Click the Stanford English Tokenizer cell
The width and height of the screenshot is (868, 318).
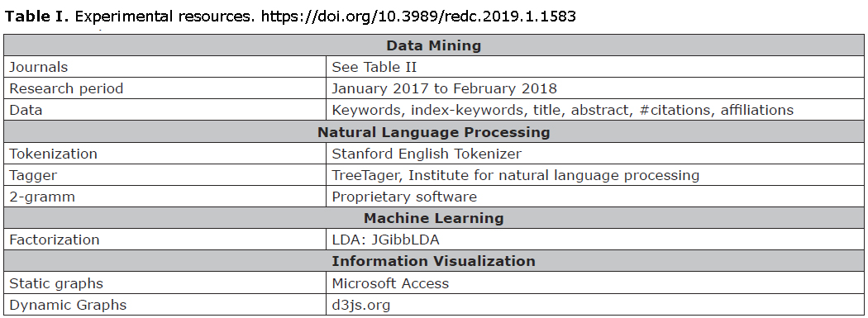click(594, 154)
